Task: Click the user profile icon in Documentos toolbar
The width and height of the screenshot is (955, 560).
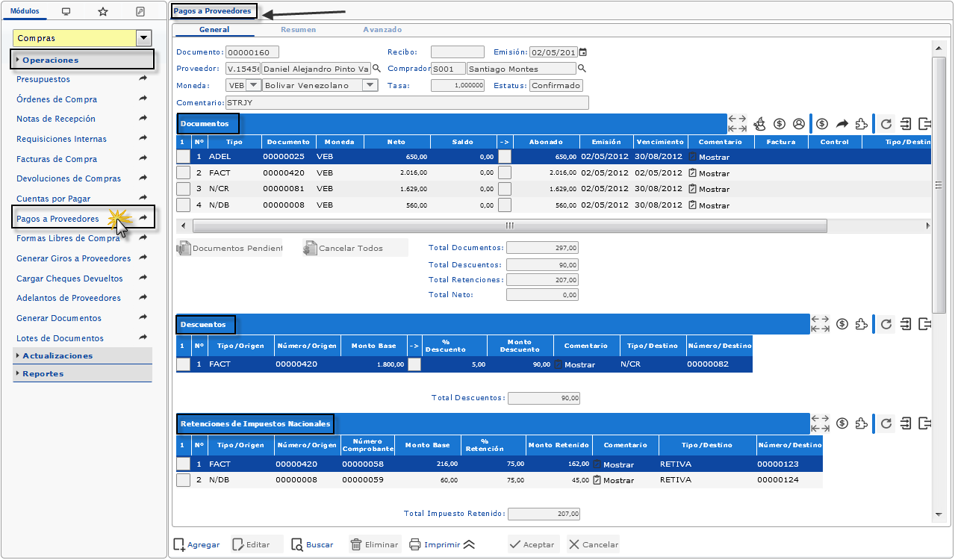Action: pos(798,124)
